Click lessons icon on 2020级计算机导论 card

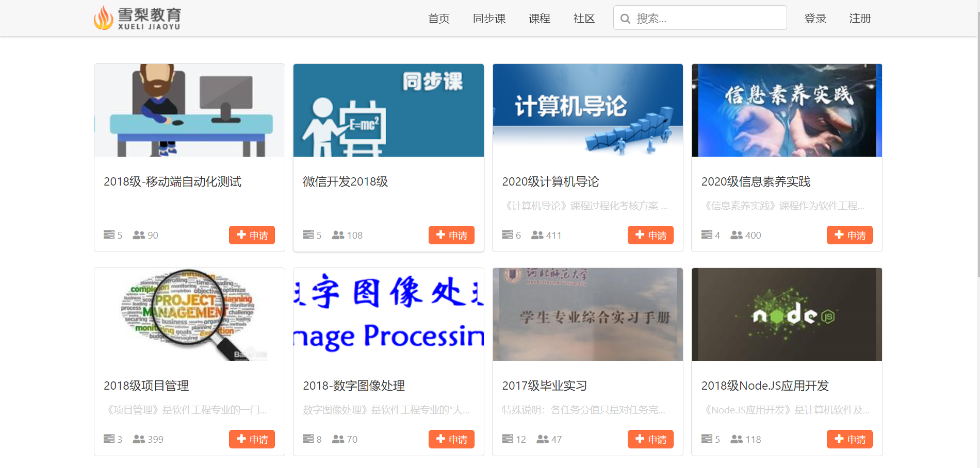coord(508,235)
